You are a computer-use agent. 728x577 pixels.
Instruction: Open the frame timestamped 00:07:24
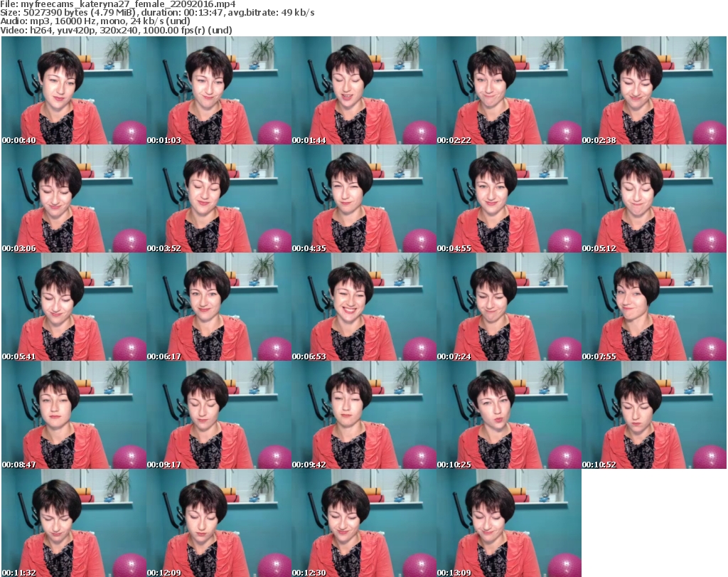point(509,307)
